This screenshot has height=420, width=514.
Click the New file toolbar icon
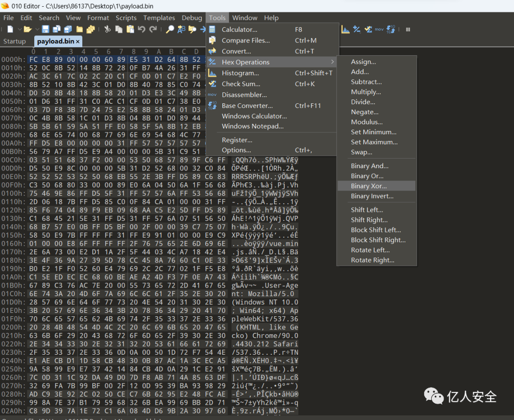pyautogui.click(x=10, y=30)
